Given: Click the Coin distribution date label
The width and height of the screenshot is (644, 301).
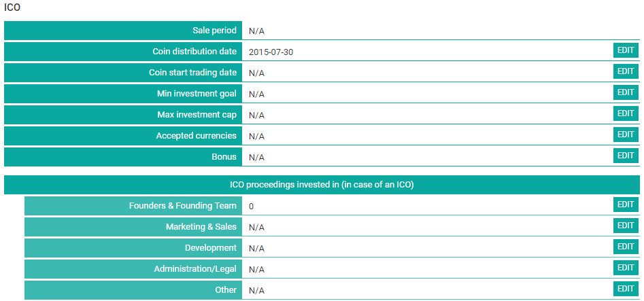Looking at the screenshot, I should [194, 52].
